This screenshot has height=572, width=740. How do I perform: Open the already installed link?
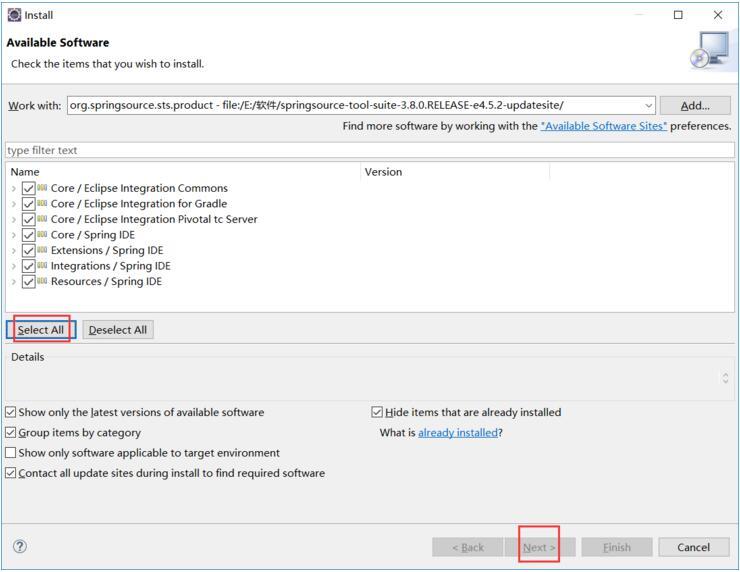458,432
